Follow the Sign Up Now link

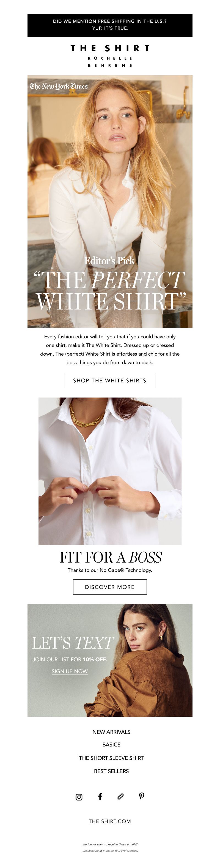(x=70, y=671)
